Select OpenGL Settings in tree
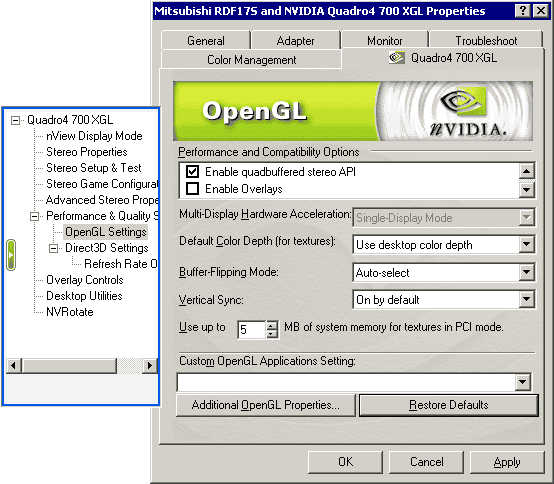Screen dimensions: 554x484 click(x=106, y=232)
